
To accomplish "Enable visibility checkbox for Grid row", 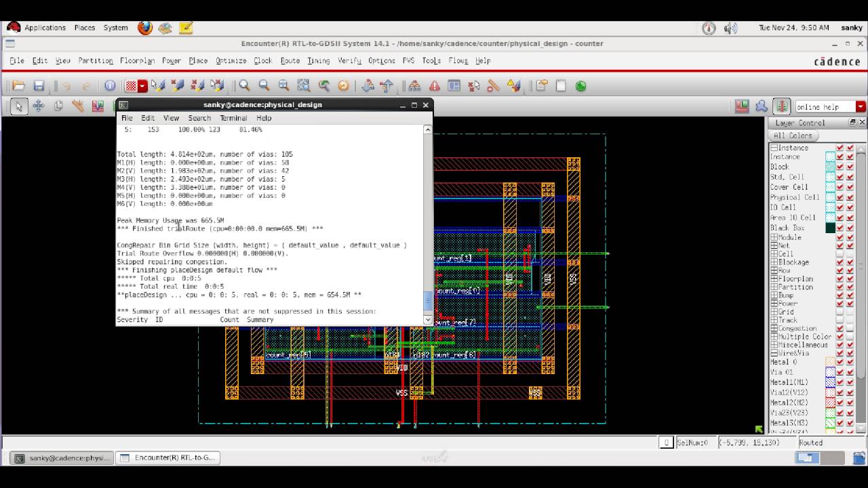I will 840,312.
